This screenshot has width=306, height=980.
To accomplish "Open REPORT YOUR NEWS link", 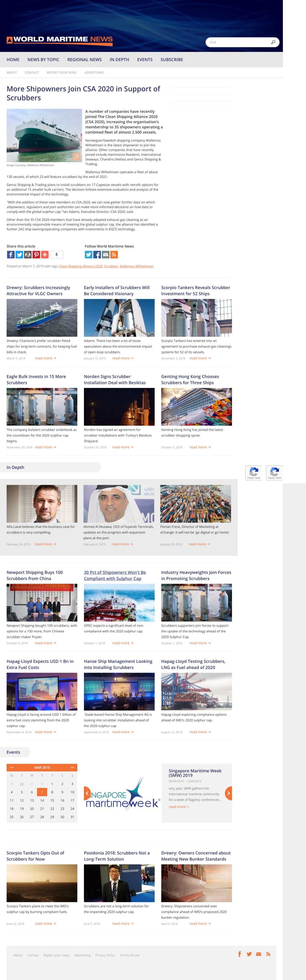I will [62, 73].
